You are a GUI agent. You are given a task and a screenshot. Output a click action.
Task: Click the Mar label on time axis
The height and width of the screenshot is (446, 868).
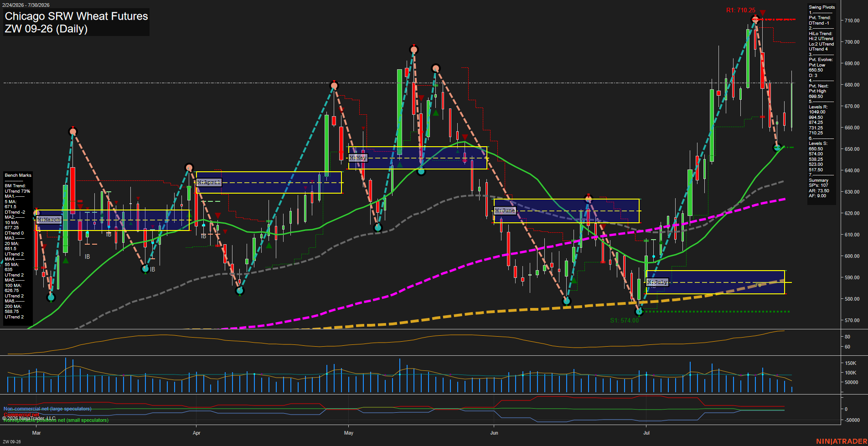click(36, 433)
